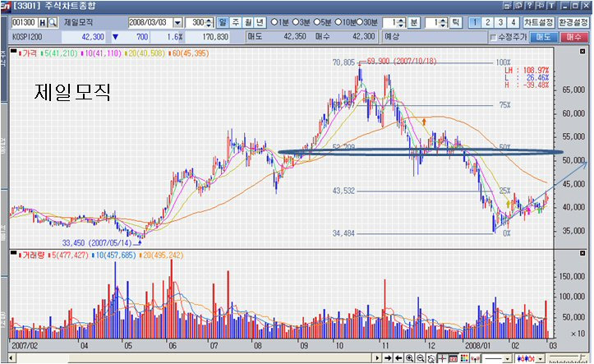
Task: Open the color palette grid icon
Action: [x=464, y=358]
